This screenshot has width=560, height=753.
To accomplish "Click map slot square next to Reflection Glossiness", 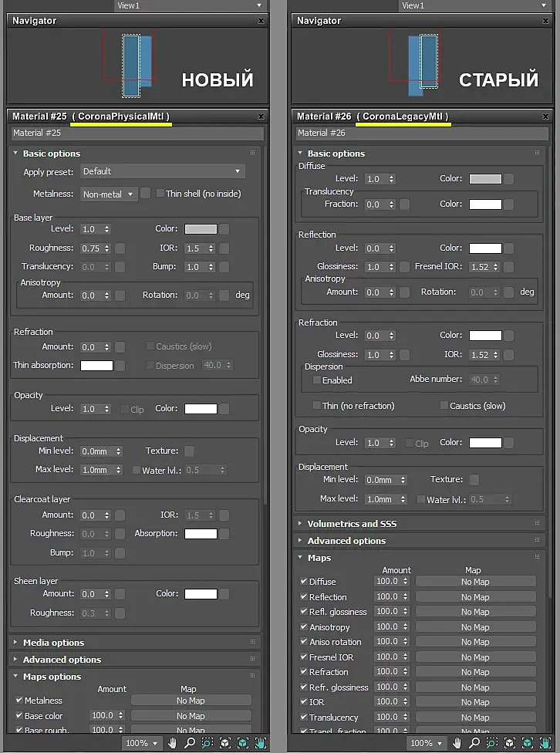I will click(405, 266).
